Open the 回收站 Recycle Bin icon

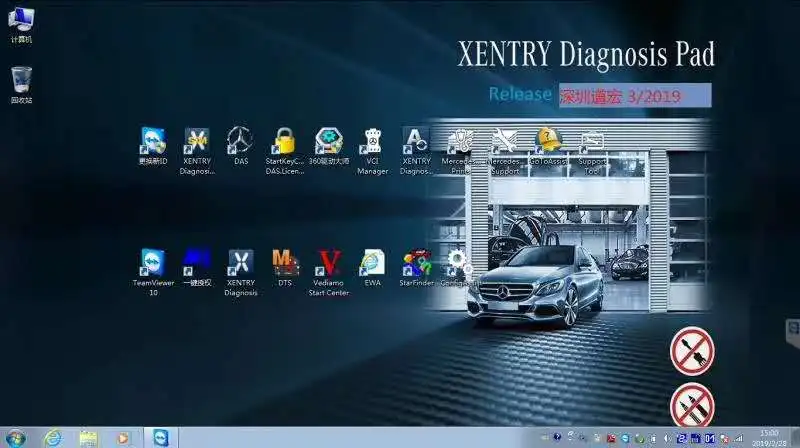click(21, 85)
